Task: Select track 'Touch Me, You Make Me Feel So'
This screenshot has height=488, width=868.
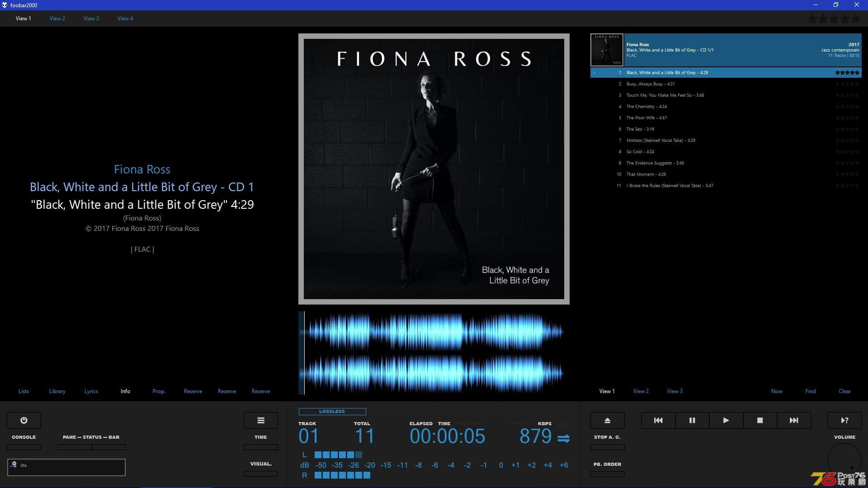Action: click(726, 95)
